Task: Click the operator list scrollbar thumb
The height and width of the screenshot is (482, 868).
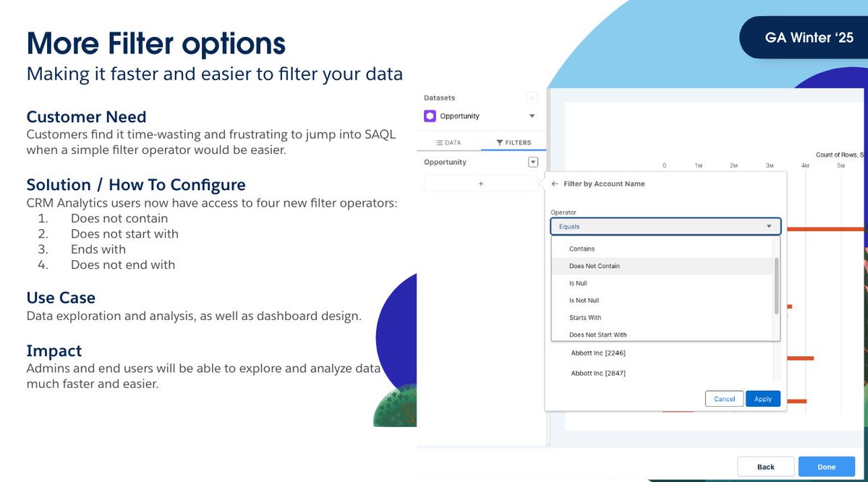Action: click(x=777, y=285)
